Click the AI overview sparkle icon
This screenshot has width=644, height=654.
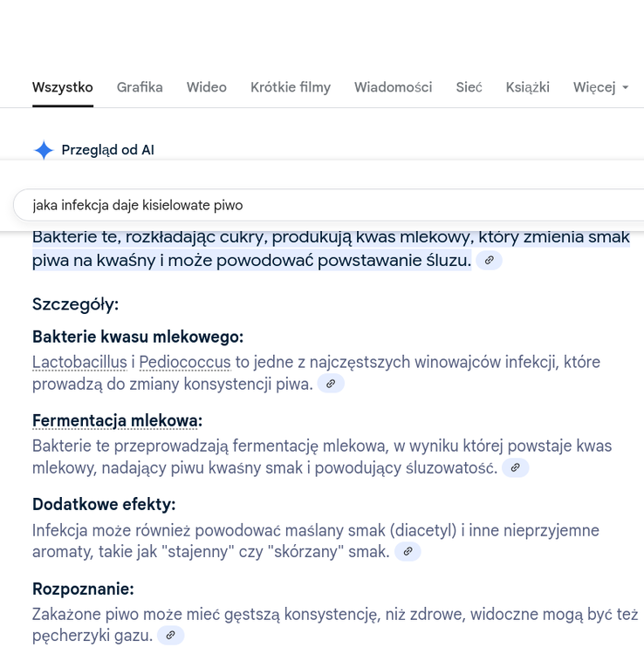click(44, 150)
